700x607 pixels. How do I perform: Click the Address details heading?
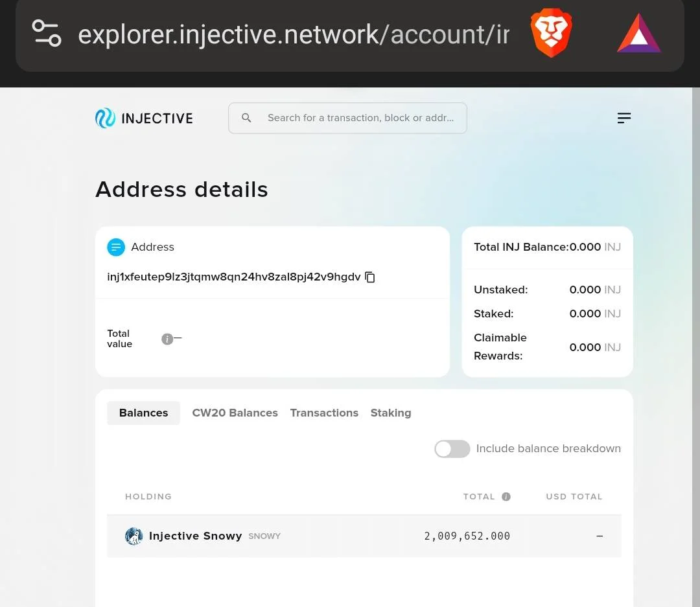[x=181, y=190]
